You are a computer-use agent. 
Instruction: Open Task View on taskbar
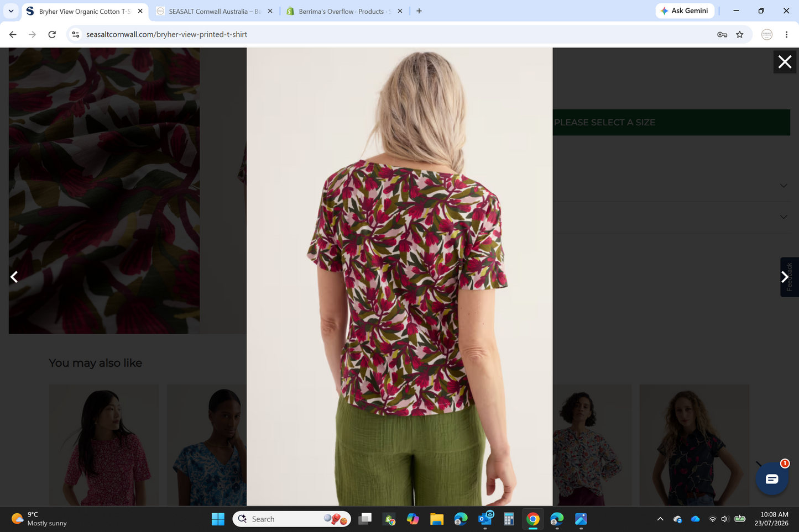365,519
